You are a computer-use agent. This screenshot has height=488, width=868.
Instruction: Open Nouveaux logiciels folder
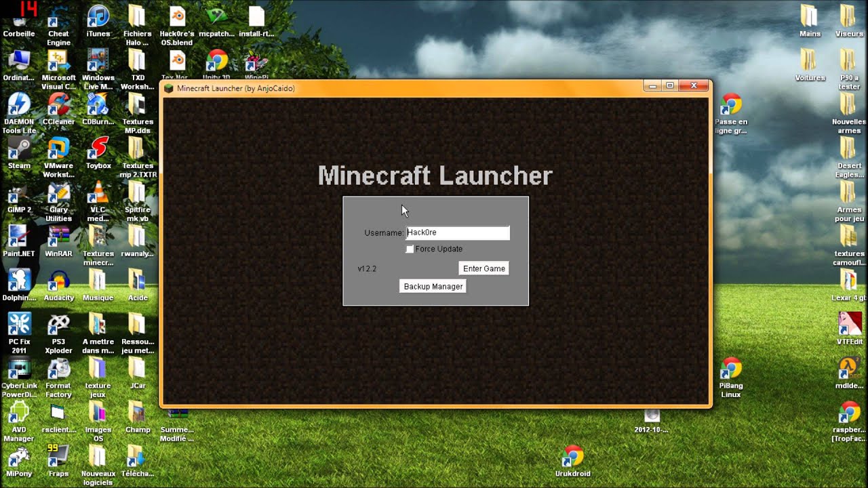(x=98, y=466)
